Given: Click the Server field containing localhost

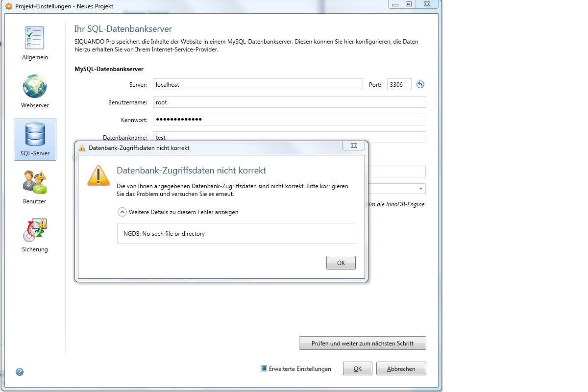Looking at the screenshot, I should pos(258,84).
